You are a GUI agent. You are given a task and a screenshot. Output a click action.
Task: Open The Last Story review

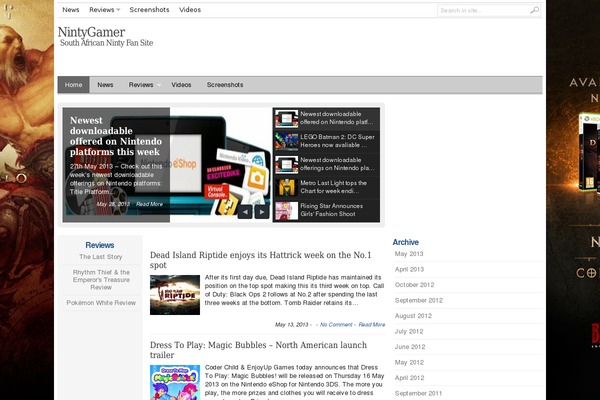(101, 257)
